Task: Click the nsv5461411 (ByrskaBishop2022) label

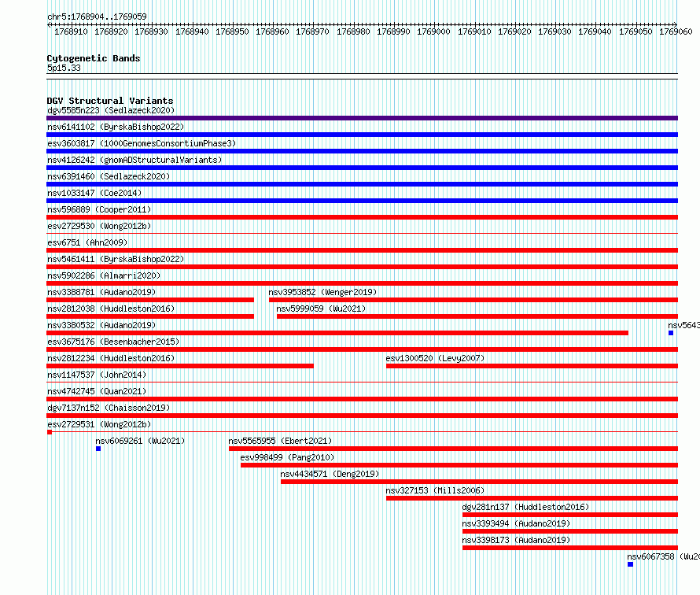Action: point(116,259)
